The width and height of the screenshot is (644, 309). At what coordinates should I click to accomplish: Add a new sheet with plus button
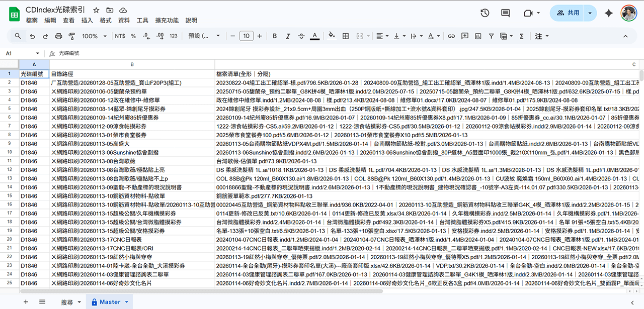coord(26,302)
